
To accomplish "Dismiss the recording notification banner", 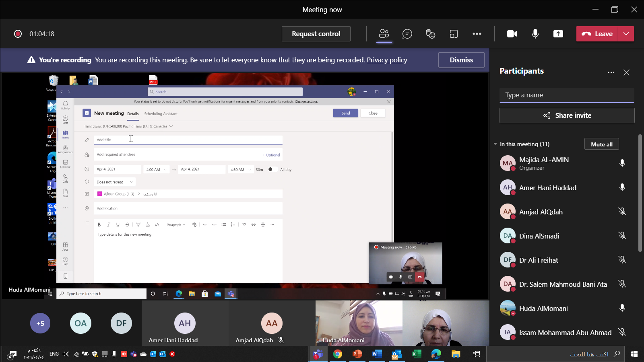I will click(461, 60).
